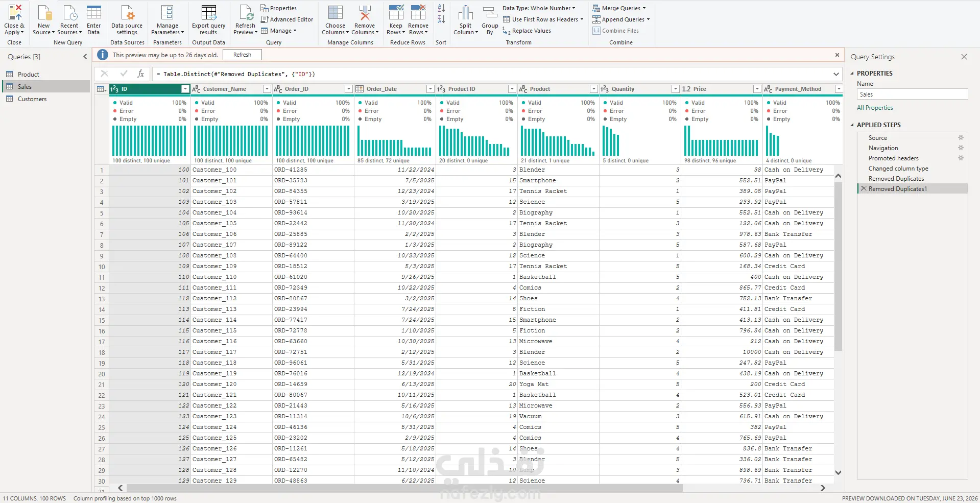This screenshot has height=503, width=980.
Task: Open the All Properties link
Action: [875, 108]
